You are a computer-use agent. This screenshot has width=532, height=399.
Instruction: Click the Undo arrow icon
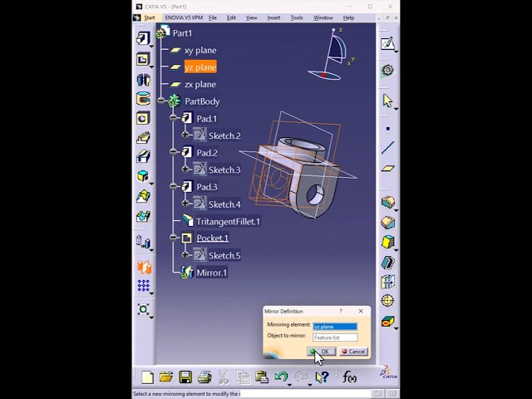click(281, 377)
